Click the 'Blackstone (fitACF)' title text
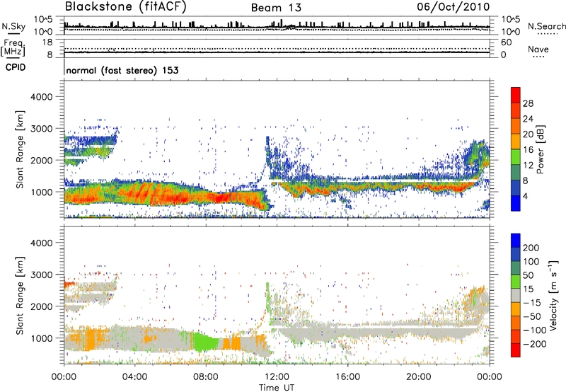 coord(125,6)
